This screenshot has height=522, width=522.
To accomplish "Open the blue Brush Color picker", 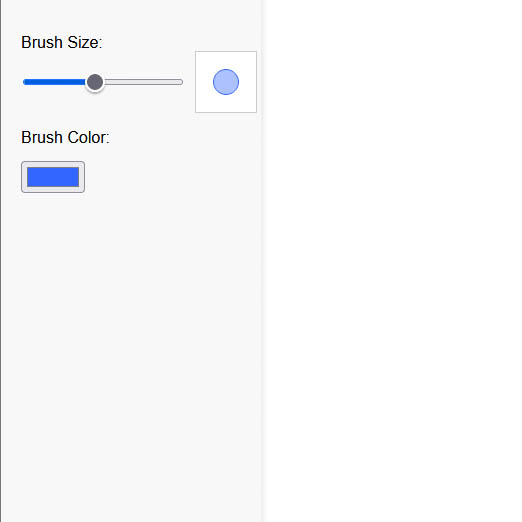I will click(x=53, y=177).
